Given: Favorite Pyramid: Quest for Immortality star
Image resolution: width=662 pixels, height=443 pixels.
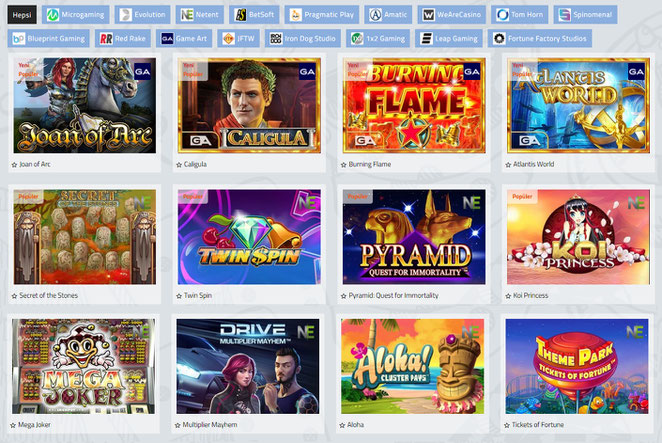Looking at the screenshot, I should [344, 296].
